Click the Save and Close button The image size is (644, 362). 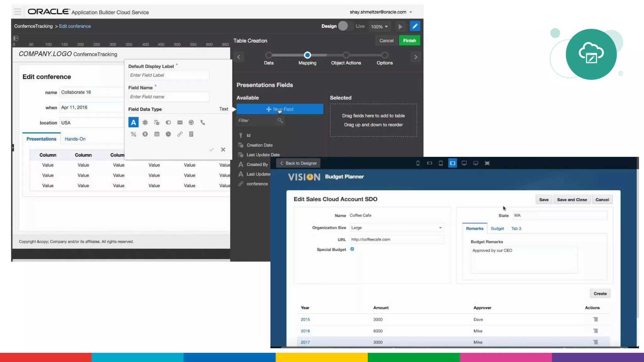572,200
